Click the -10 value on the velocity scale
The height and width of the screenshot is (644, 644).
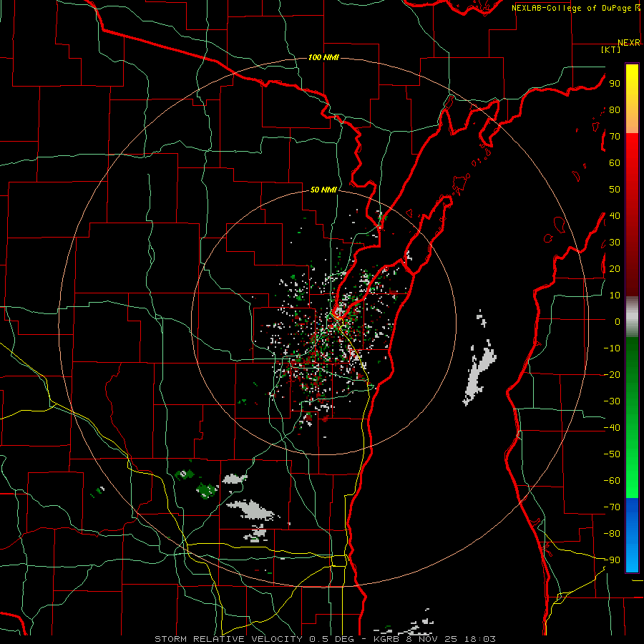[612, 348]
